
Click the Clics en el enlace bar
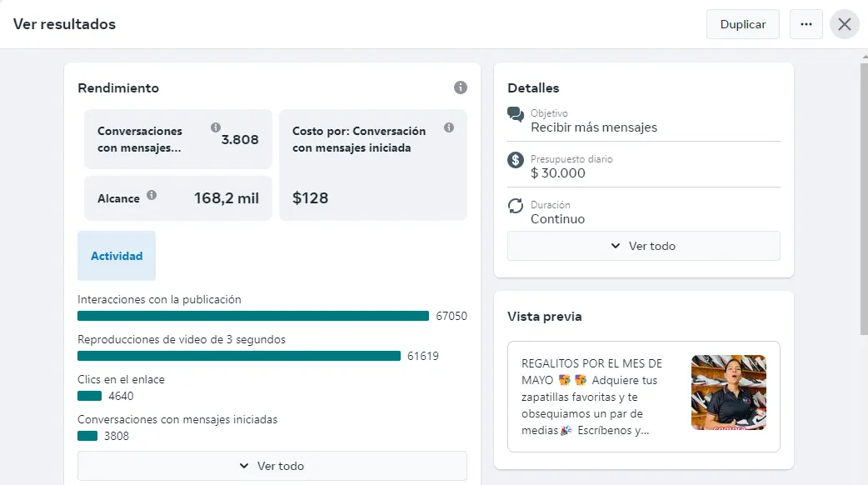point(89,396)
